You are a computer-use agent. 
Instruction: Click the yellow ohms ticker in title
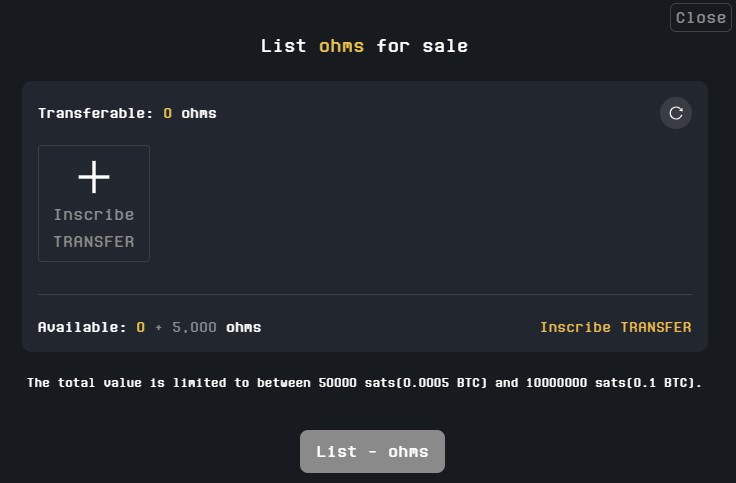pyautogui.click(x=342, y=46)
